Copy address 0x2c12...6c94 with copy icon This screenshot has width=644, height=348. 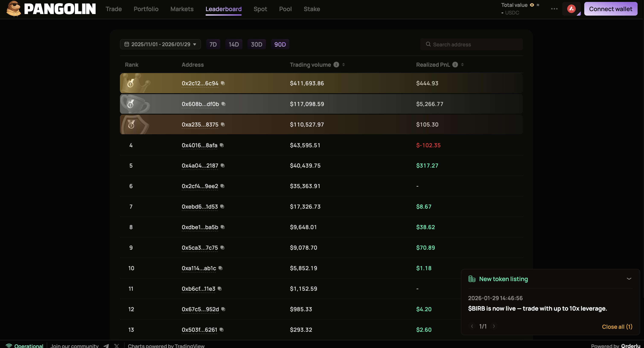click(x=223, y=83)
